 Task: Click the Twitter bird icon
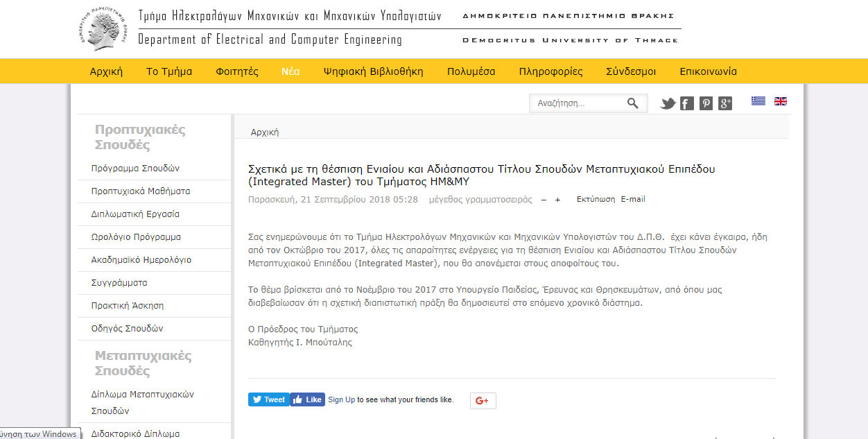pyautogui.click(x=668, y=103)
